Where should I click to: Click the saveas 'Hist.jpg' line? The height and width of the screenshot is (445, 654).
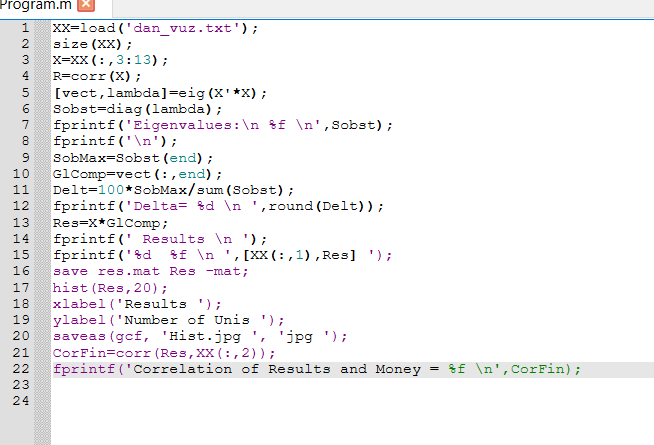[200, 336]
